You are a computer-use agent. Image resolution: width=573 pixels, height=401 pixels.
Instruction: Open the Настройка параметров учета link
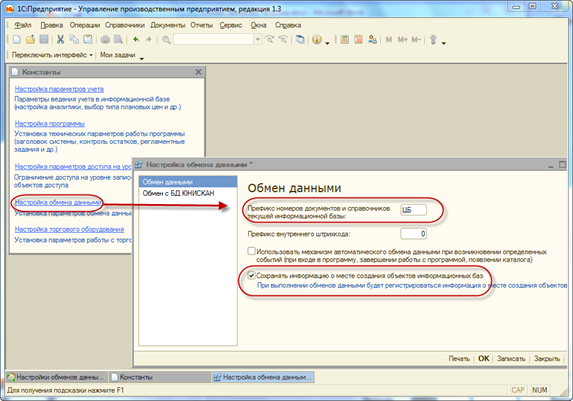[59, 89]
